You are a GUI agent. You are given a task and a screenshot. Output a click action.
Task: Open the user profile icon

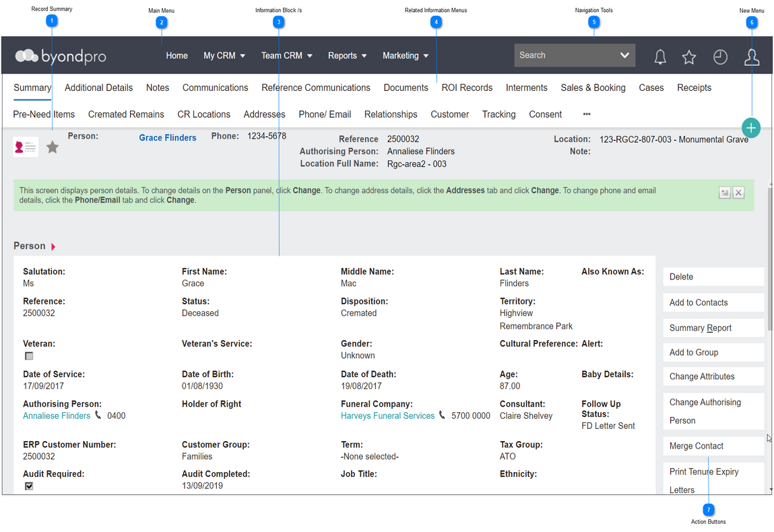tap(752, 57)
